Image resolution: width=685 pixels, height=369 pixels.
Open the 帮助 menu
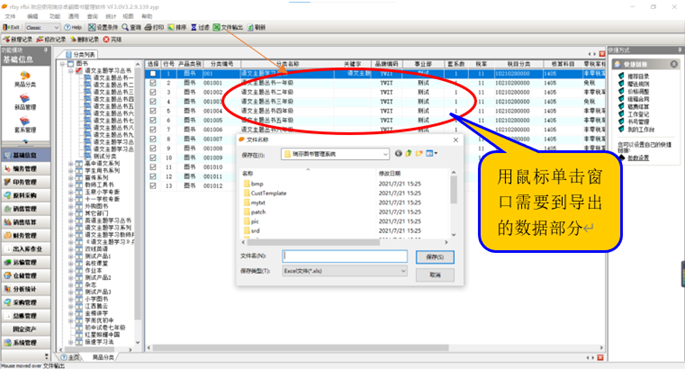[x=147, y=16]
